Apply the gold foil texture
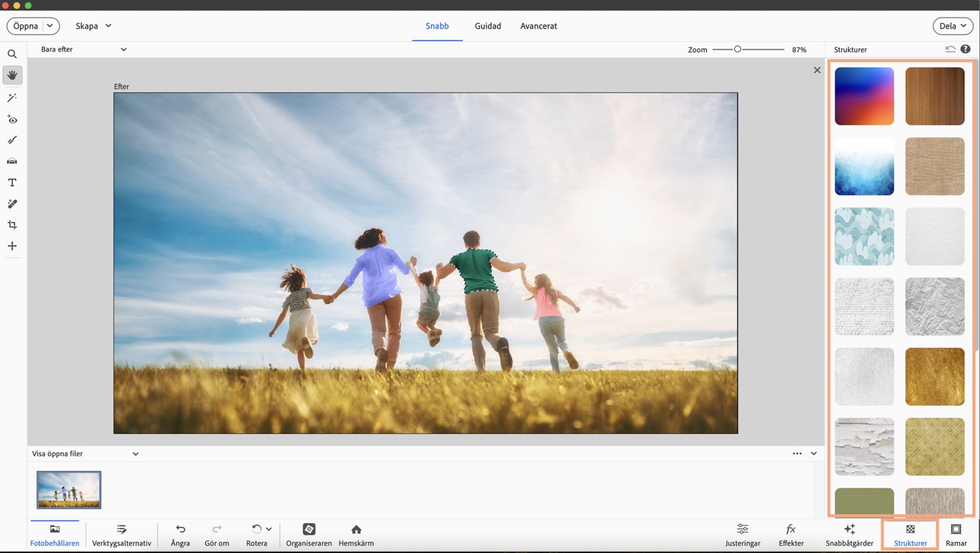 pyautogui.click(x=935, y=376)
